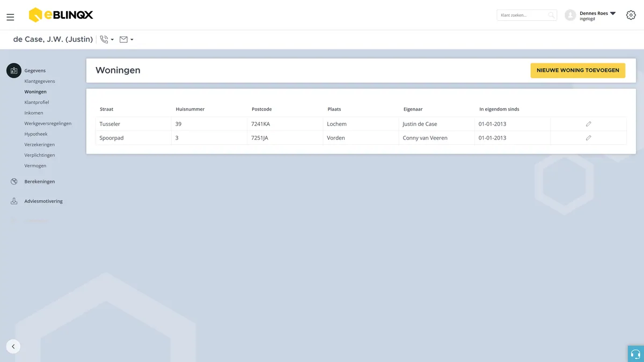
Task: Click the Eigenaar column header
Action: pos(413,109)
